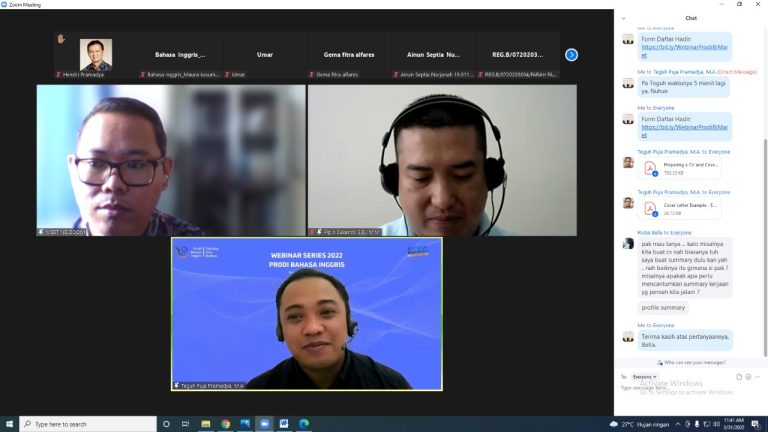Select the Gema fitra alfares participant tile
768x432 pixels.
coord(349,55)
